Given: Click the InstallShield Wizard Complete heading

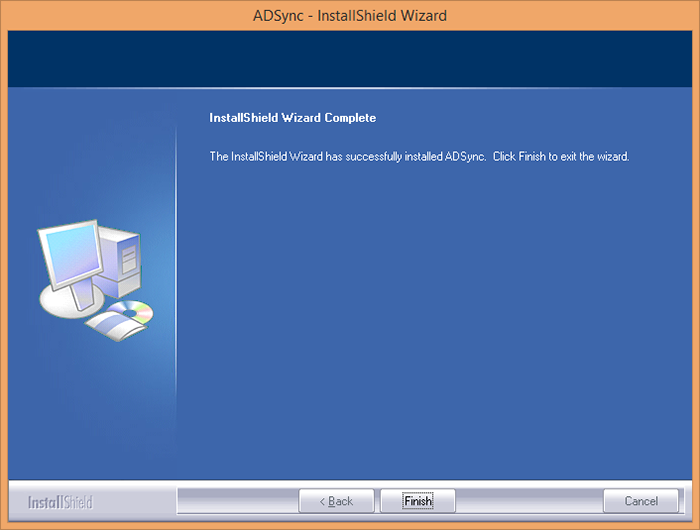Looking at the screenshot, I should (x=292, y=118).
